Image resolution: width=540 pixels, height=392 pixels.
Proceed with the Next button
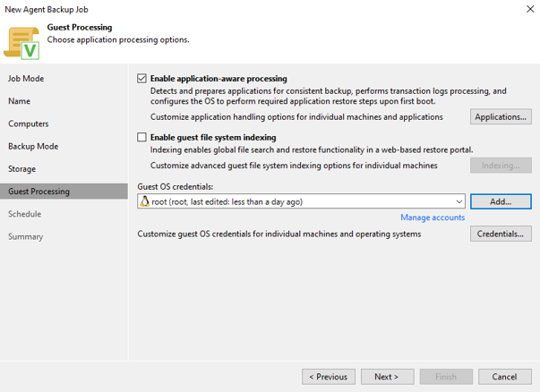[x=388, y=377]
